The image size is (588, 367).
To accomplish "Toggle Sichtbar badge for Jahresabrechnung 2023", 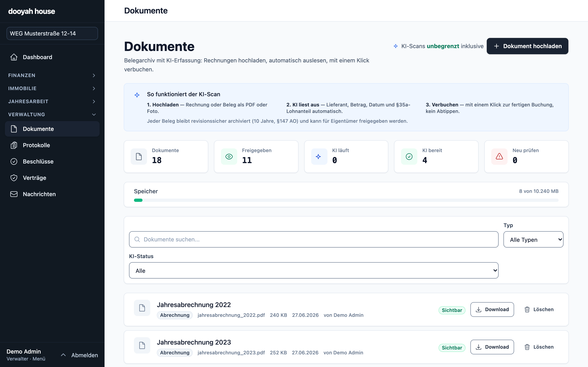I will pos(452,348).
